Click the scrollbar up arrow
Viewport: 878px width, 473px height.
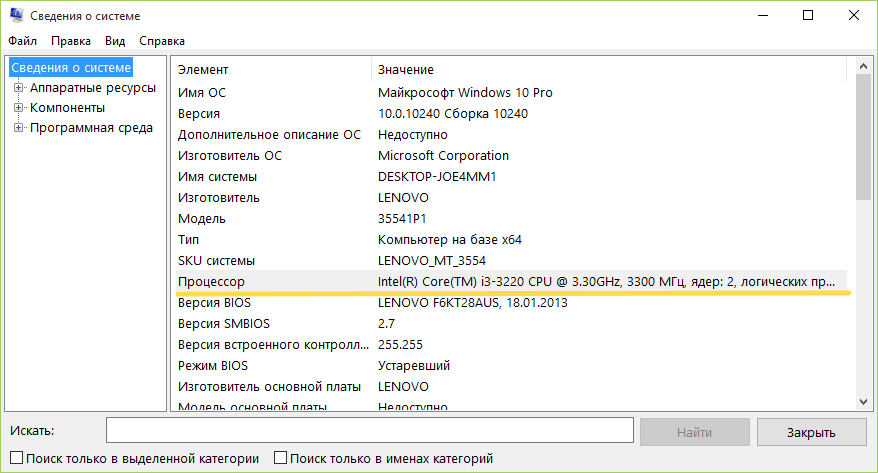point(863,66)
